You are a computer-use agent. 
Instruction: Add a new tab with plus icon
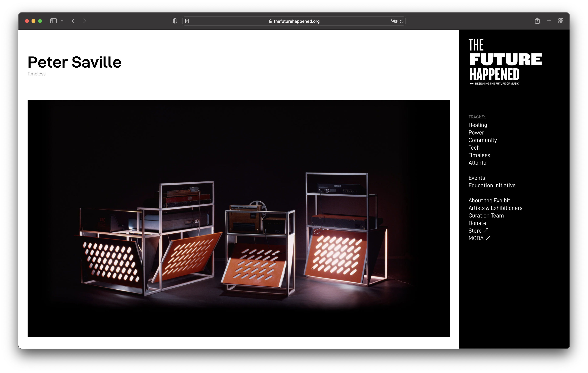[549, 21]
